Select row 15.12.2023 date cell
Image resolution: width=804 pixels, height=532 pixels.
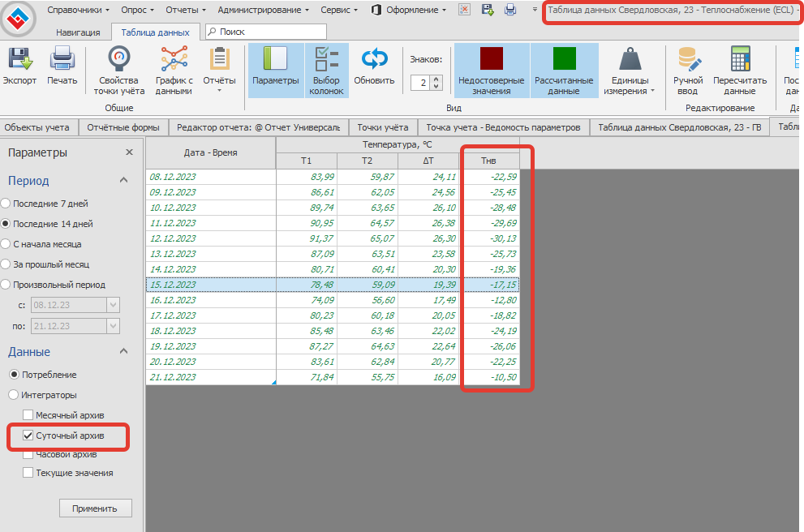[211, 285]
